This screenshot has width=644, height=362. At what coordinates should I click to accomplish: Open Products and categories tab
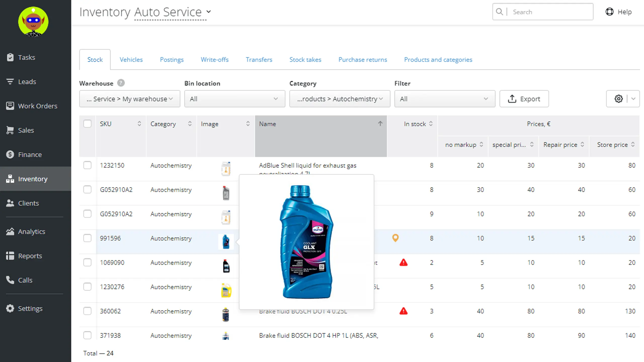tap(438, 60)
